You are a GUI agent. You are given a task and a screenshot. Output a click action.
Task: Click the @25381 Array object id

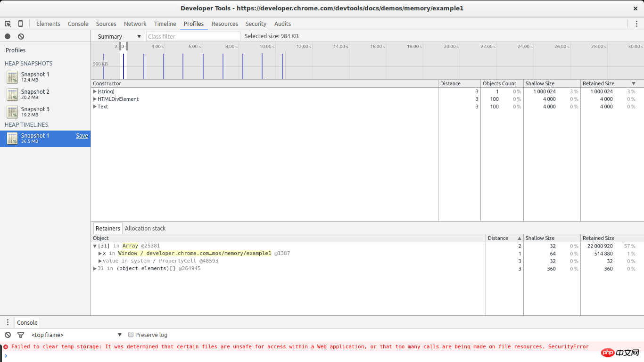point(150,246)
